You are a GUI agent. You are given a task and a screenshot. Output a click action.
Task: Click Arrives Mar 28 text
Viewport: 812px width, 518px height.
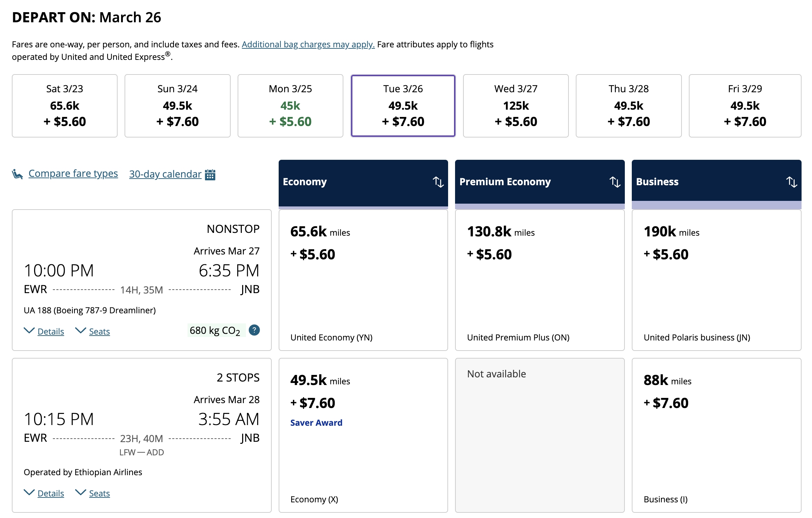point(227,400)
